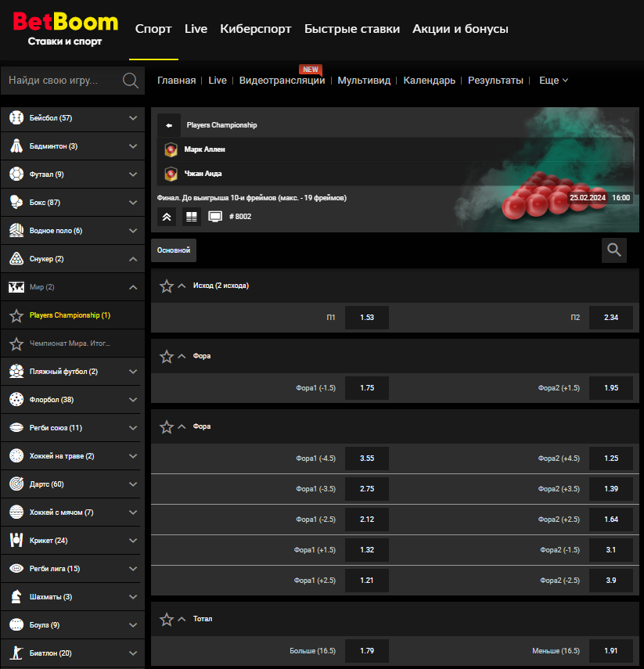Open the Еще dropdown menu
Screen dimensions: 644x669
pos(553,81)
